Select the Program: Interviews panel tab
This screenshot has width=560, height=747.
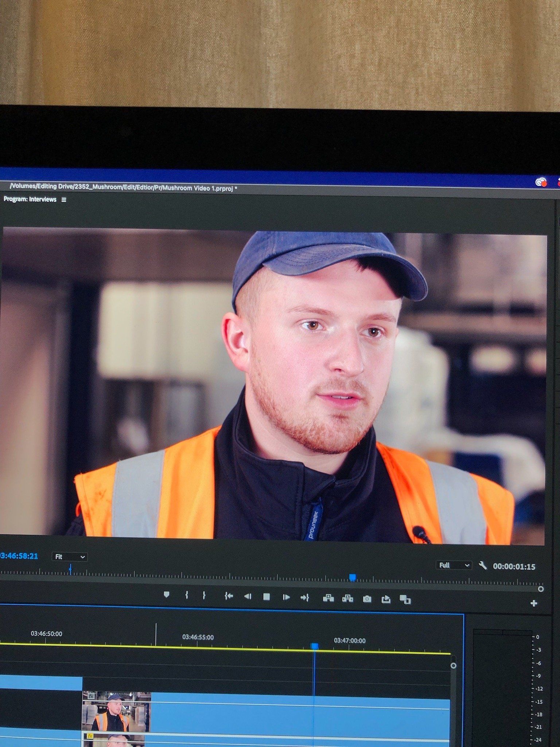click(30, 200)
